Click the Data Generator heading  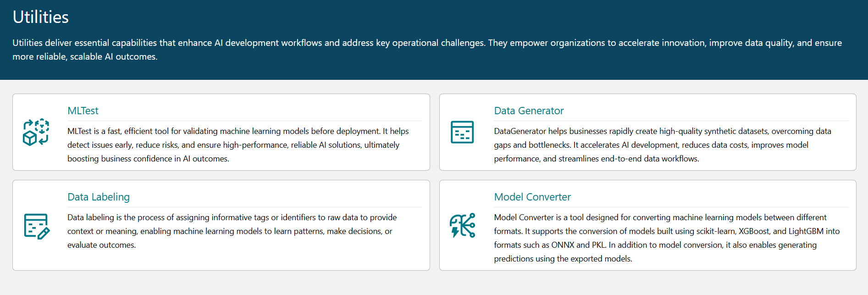point(529,111)
